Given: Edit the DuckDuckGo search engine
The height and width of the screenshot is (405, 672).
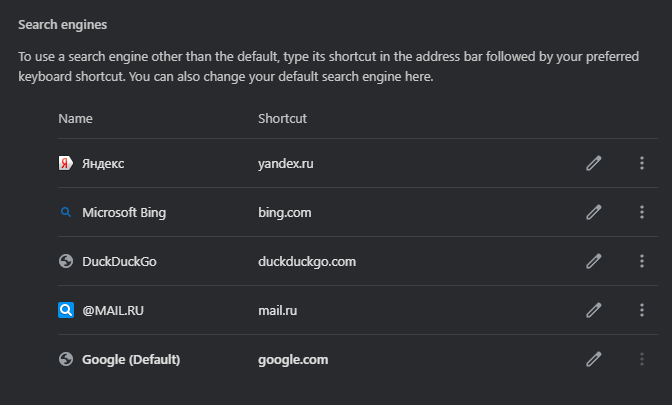Looking at the screenshot, I should [593, 261].
